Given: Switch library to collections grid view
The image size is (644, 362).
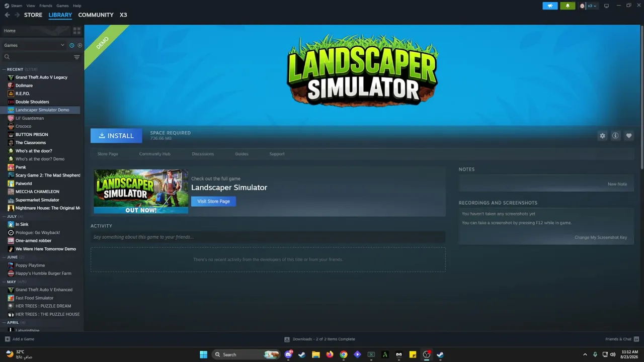Looking at the screenshot, I should [x=77, y=31].
